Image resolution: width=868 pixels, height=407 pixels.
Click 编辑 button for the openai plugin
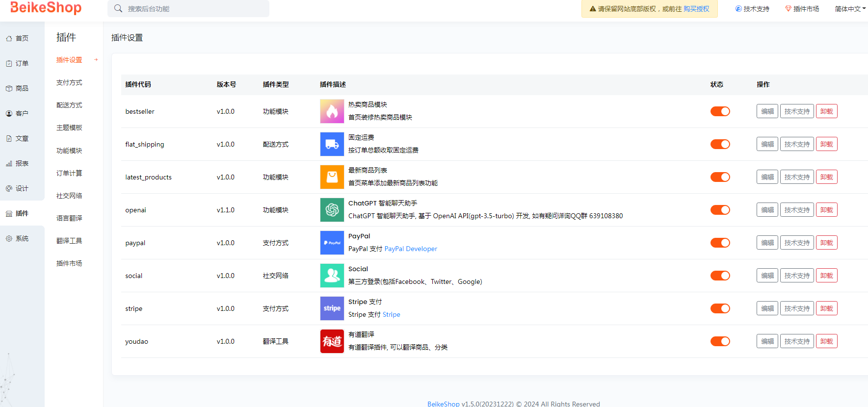(767, 210)
